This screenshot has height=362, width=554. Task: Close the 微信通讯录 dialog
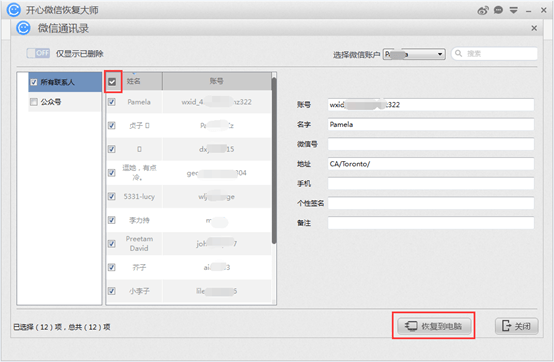[534, 28]
